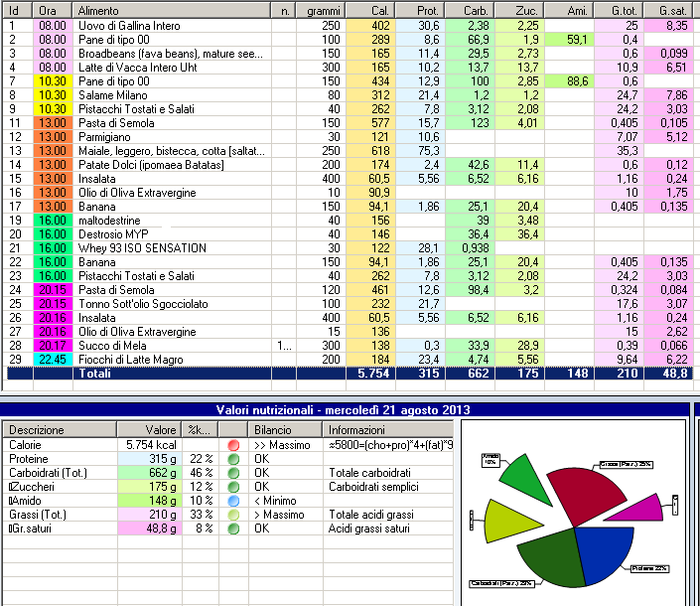Image resolution: width=700 pixels, height=606 pixels.
Task: Click the red status indicator for Calorie
Action: [x=233, y=446]
